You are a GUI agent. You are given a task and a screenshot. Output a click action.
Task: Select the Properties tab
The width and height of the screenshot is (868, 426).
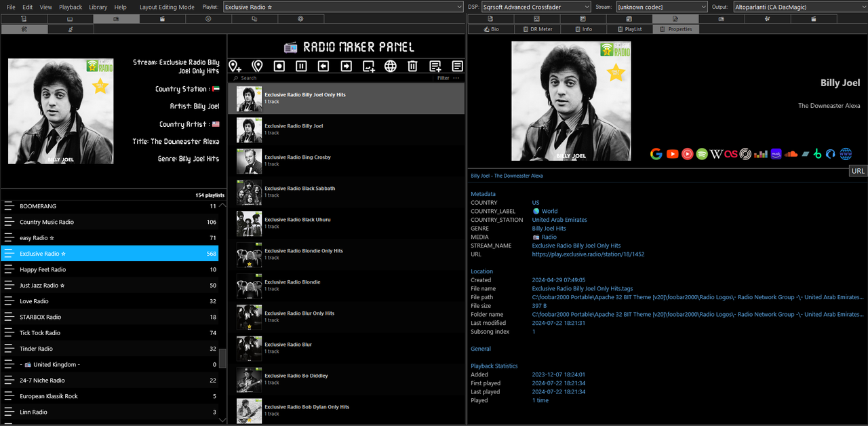tap(675, 29)
